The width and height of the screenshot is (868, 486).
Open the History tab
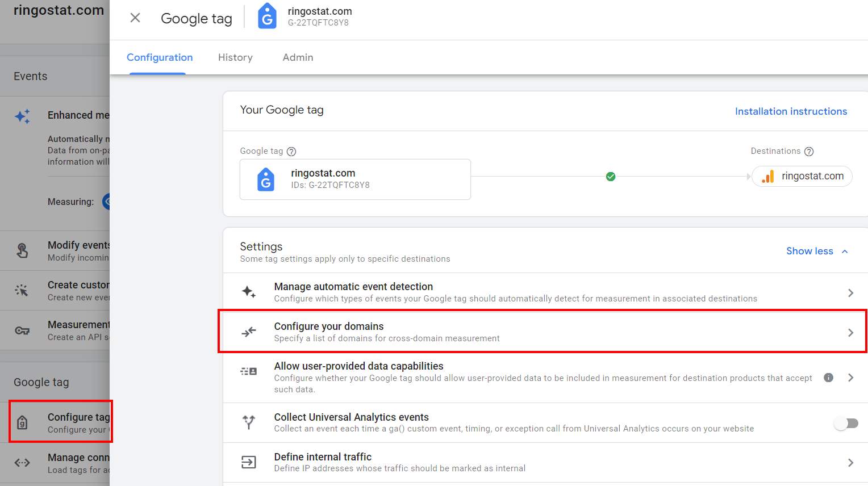[x=235, y=57]
